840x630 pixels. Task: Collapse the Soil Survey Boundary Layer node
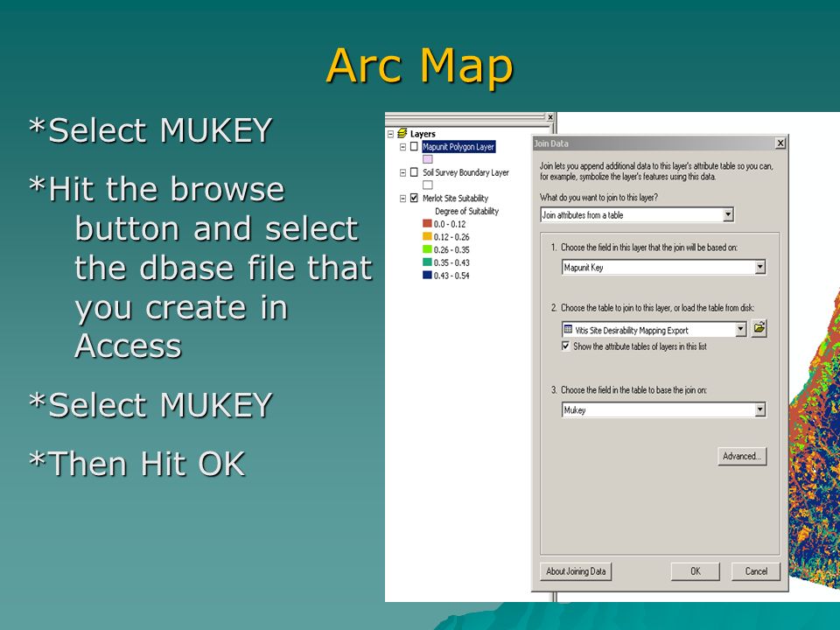pos(402,172)
